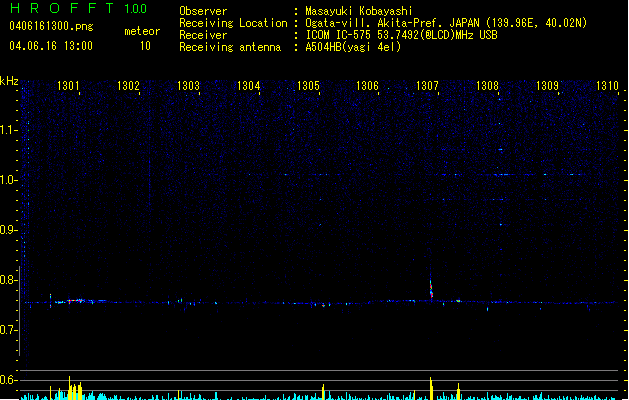Click the ICOM IC-575 receiver text
629x400 pixels.
pyautogui.click(x=401, y=35)
